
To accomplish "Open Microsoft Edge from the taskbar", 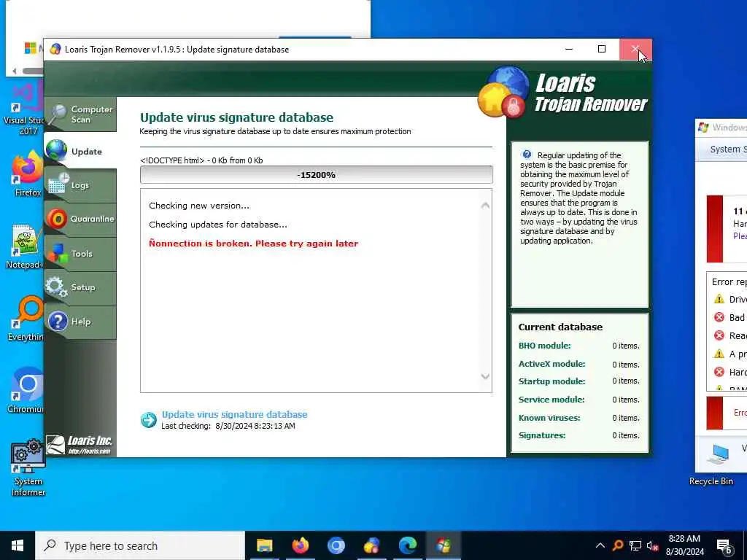I will point(407,545).
